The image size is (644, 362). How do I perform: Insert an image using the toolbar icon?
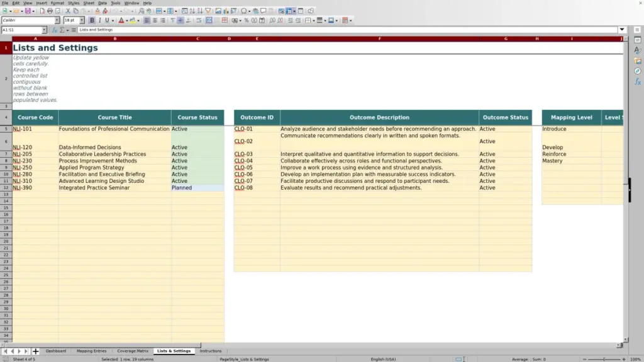point(218,11)
